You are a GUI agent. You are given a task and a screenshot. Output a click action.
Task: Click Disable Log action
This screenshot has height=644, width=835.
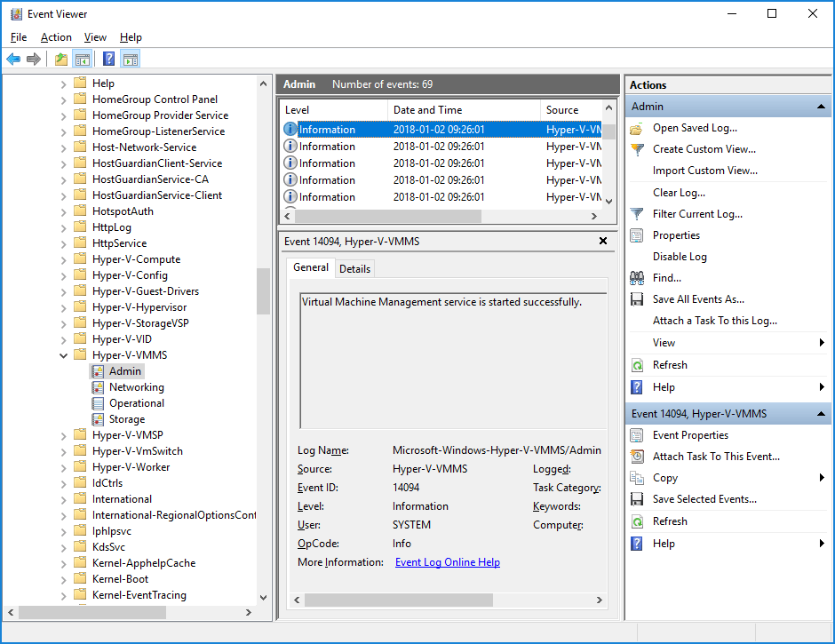tap(680, 257)
